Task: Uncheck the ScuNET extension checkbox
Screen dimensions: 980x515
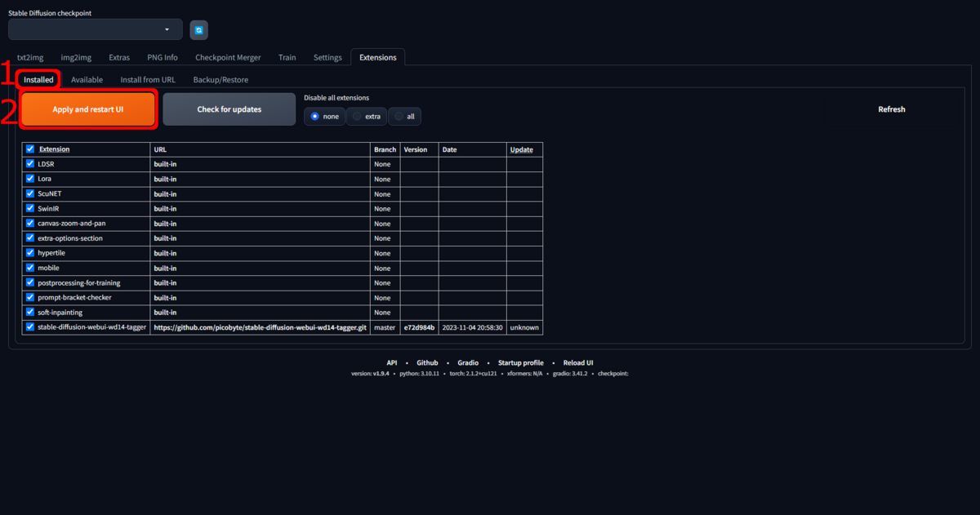Action: [30, 193]
